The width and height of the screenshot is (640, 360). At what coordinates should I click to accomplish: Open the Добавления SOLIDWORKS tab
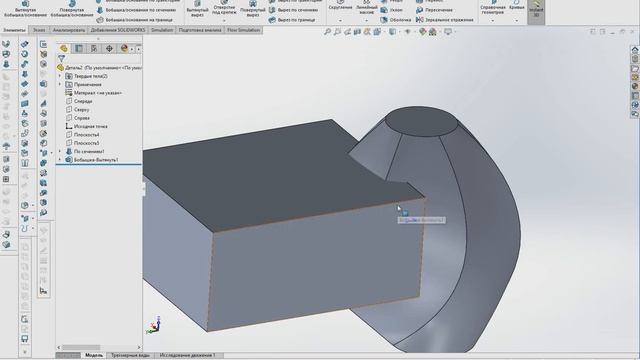(x=118, y=30)
